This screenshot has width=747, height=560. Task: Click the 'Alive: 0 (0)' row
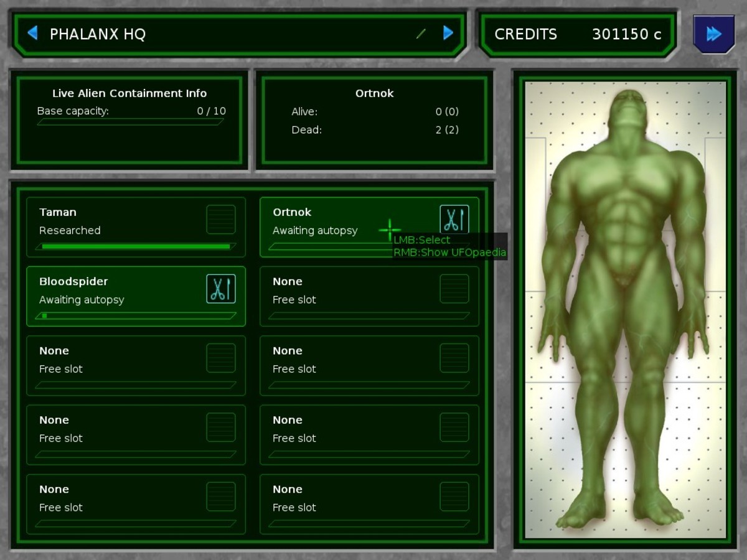(x=375, y=112)
